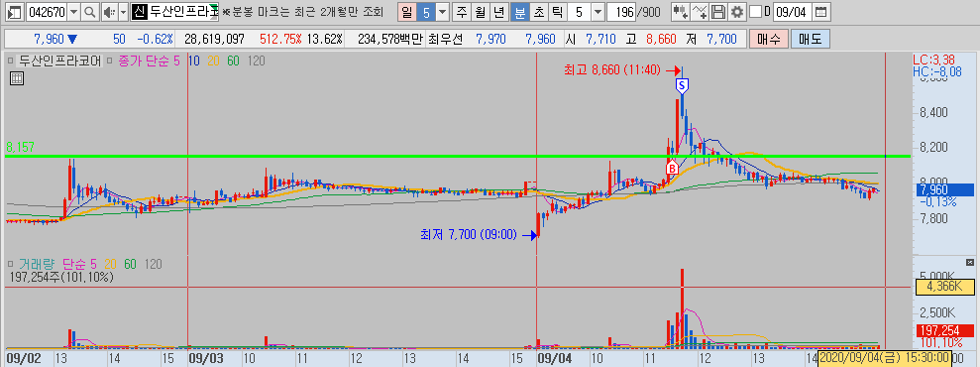Expand the speaker options dropdown arrow
The height and width of the screenshot is (367, 980).
[x=123, y=11]
